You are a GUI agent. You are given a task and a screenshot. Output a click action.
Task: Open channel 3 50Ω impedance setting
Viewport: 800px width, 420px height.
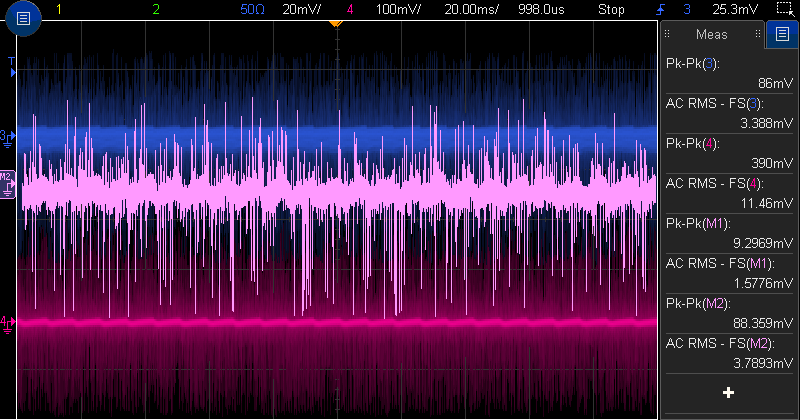[x=253, y=9]
